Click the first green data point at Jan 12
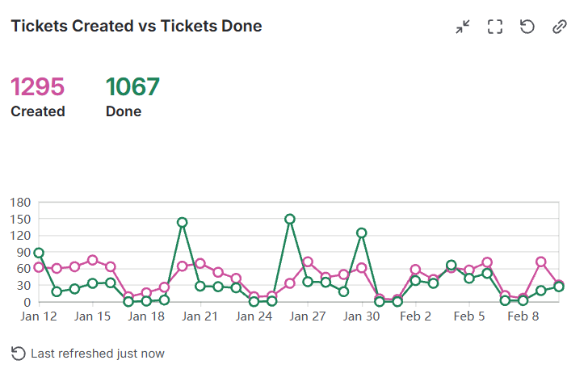 (39, 253)
